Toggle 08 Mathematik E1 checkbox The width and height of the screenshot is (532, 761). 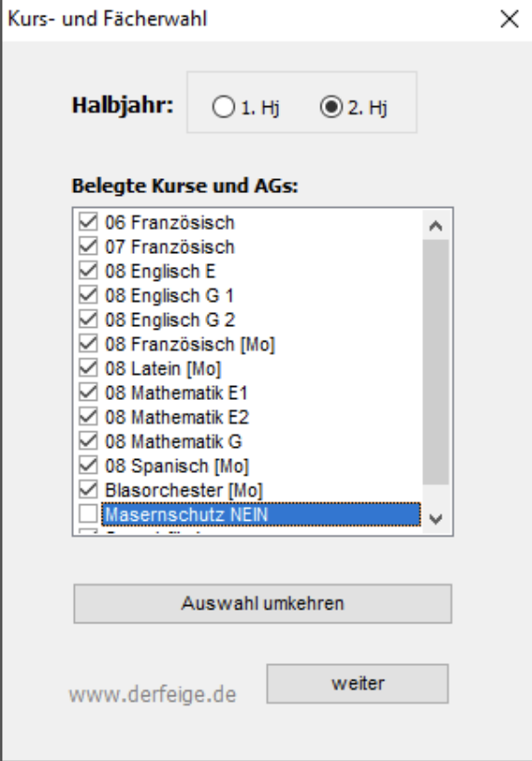coord(88,393)
